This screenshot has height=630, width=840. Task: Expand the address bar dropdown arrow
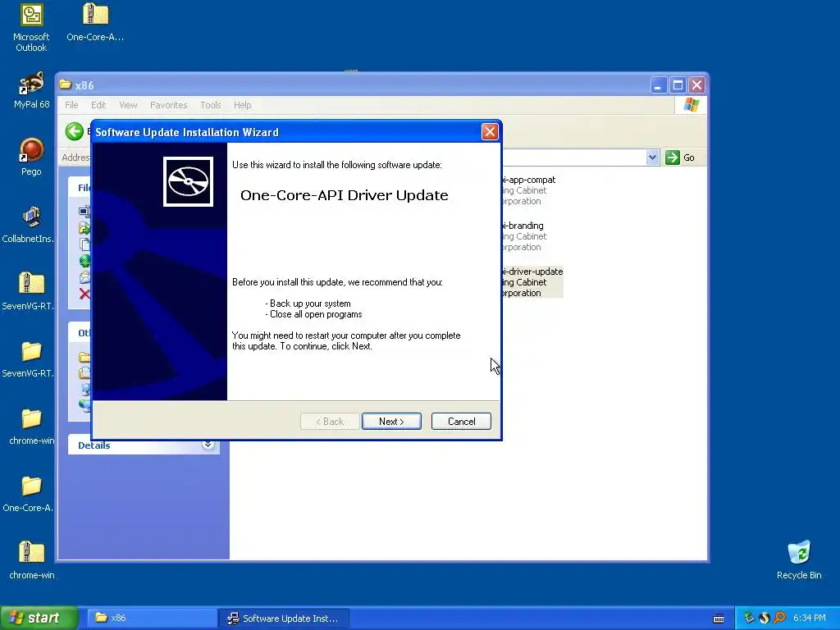tap(652, 157)
